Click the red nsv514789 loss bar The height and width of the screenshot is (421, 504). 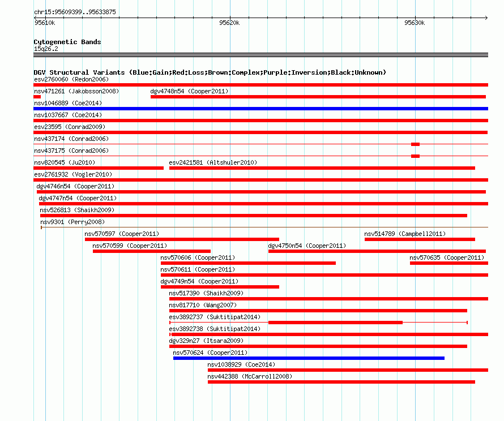pyautogui.click(x=420, y=239)
